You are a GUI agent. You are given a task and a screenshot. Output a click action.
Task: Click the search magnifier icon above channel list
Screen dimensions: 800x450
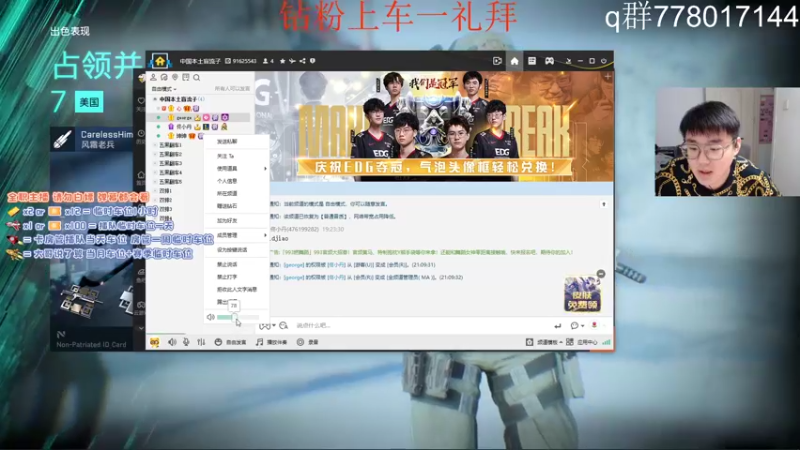coord(196,78)
